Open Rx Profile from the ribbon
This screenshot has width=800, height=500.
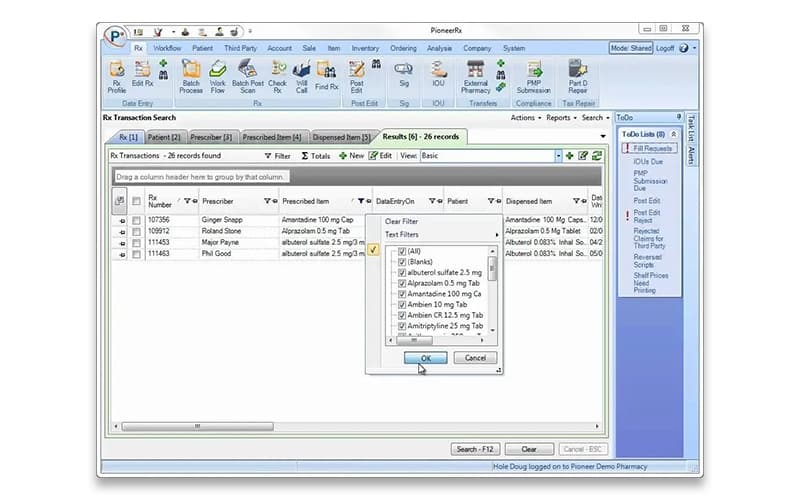[x=117, y=77]
